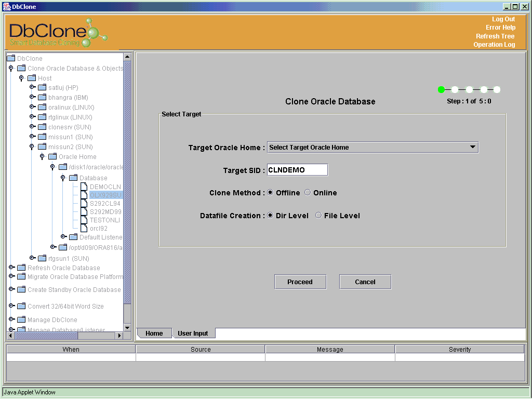The width and height of the screenshot is (532, 399).
Task: Click the clonesrv (SUN) folder icon
Action: pos(42,127)
